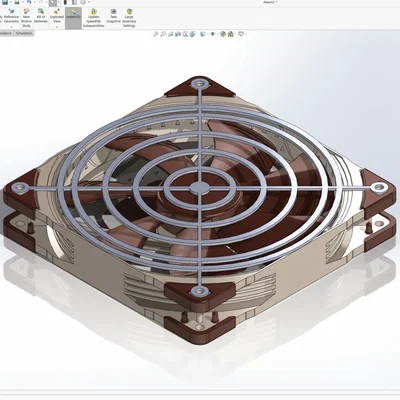
Task: Create a New Motion Study
Action: pos(26,18)
